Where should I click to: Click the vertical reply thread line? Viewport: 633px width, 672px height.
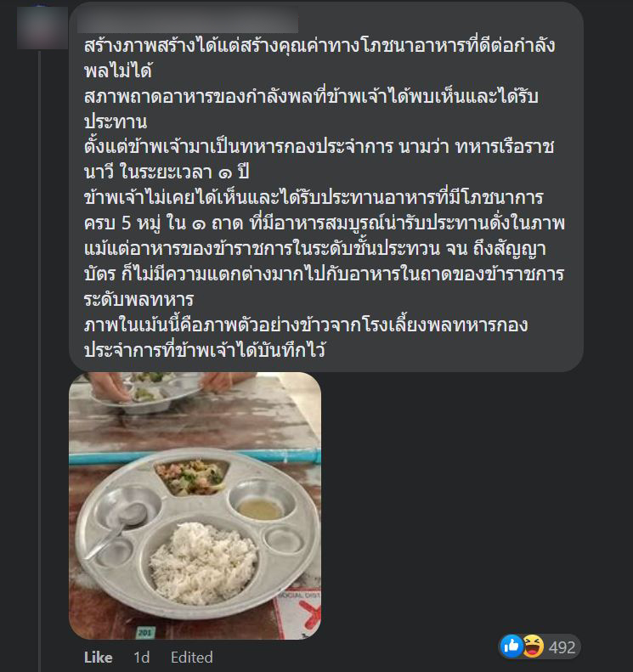click(40, 360)
